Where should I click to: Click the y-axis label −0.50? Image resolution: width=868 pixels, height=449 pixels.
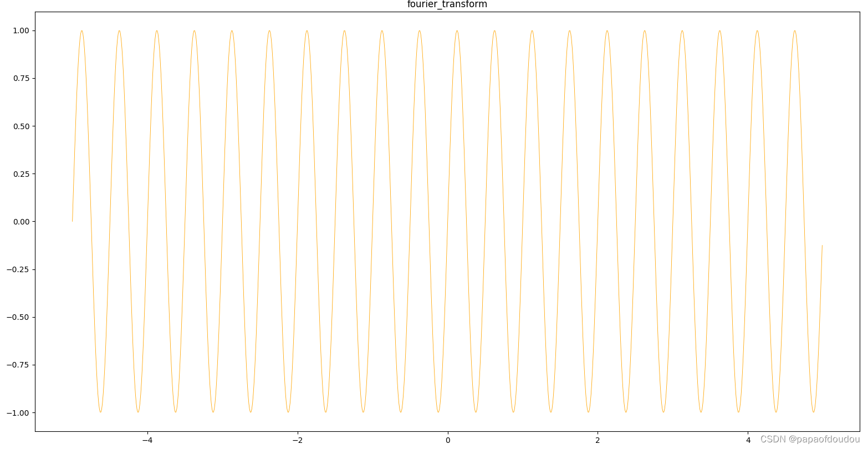[17, 317]
